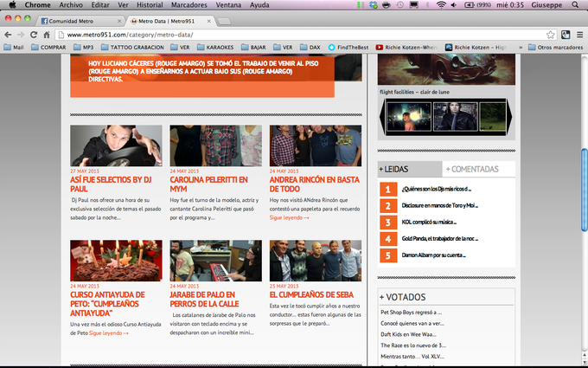The width and height of the screenshot is (588, 368).
Task: Click the left arrow of video carousel
Action: click(382, 117)
